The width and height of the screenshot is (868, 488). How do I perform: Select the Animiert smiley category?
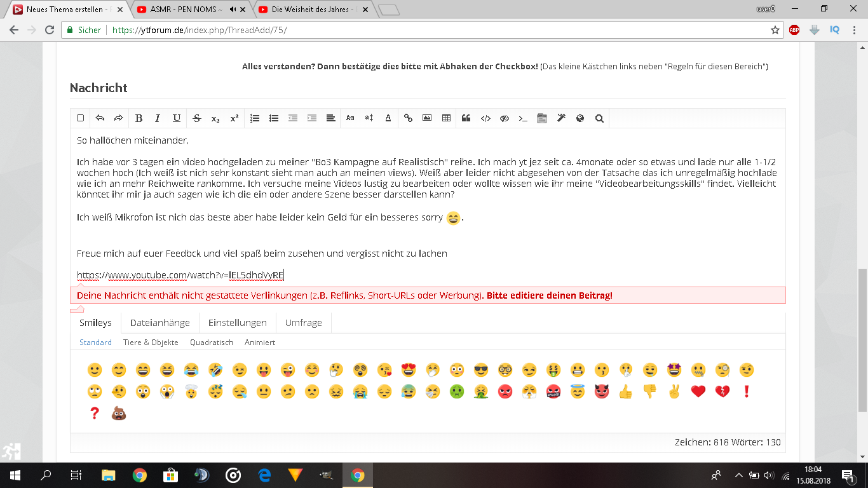(260, 342)
